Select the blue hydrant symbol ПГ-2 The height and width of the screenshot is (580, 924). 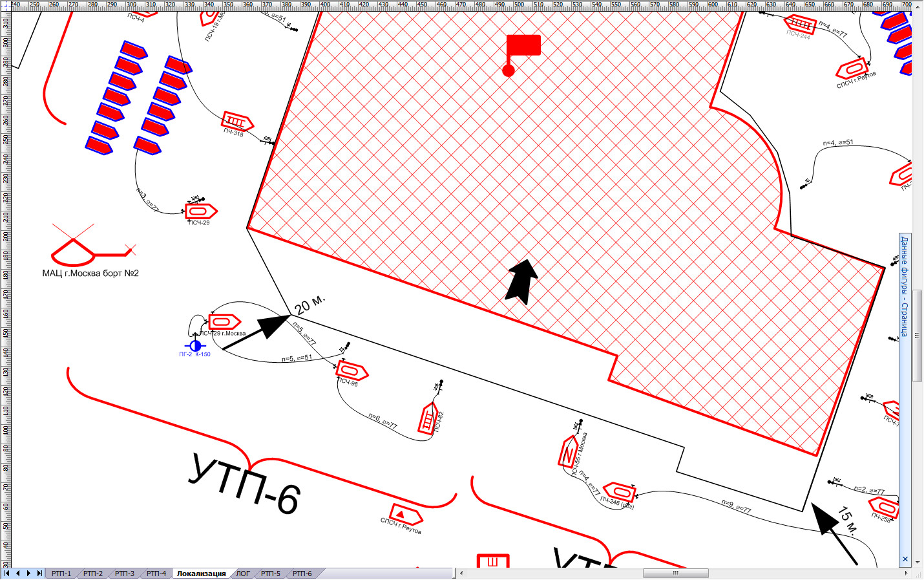(195, 345)
